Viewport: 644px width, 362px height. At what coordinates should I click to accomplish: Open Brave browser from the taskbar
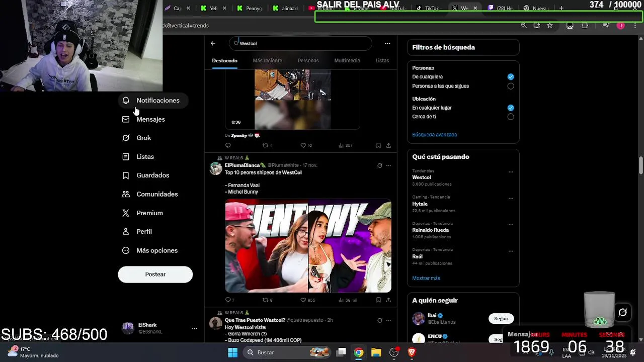(412, 352)
